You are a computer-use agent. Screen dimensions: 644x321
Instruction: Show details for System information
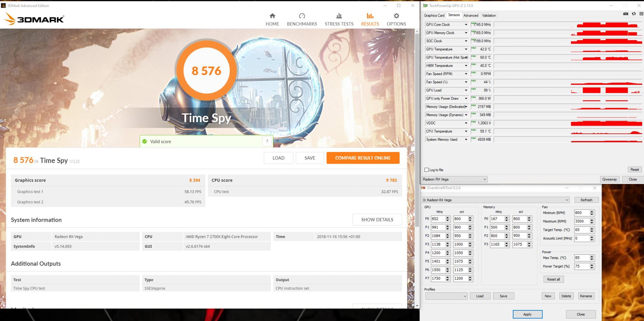click(x=377, y=220)
